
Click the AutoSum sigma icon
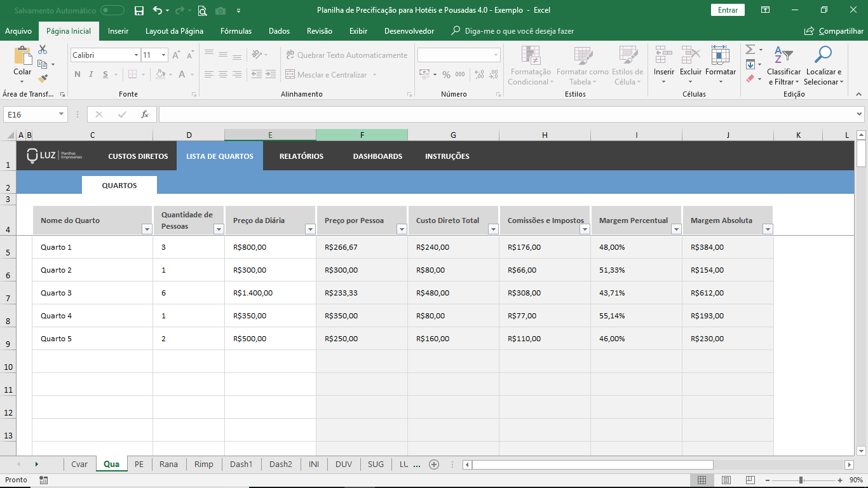click(x=750, y=50)
